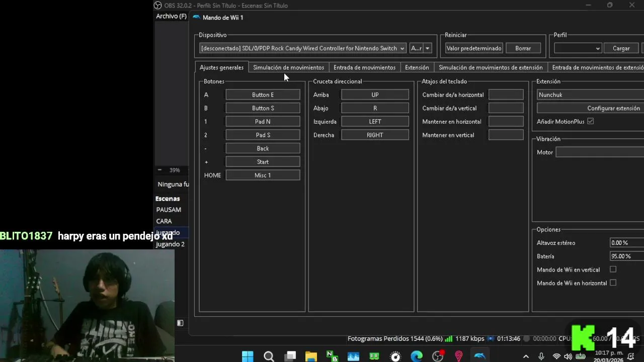Open the Extensión tab
Screen dimensions: 644x362
pos(417,67)
